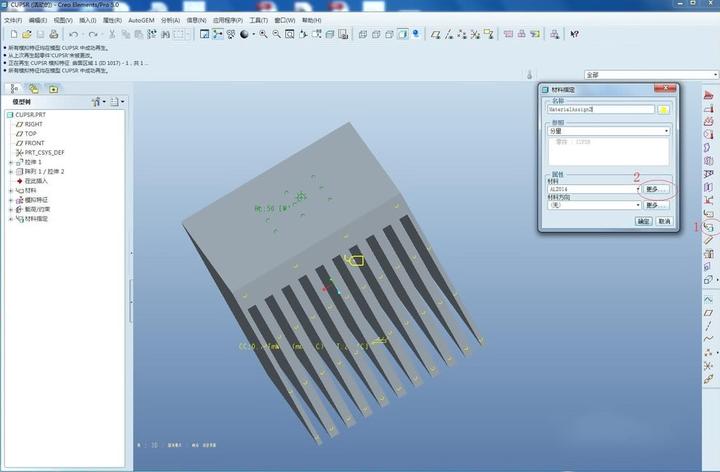Click material assignment icon in right toolbar
This screenshot has width=720, height=472.
pyautogui.click(x=709, y=227)
